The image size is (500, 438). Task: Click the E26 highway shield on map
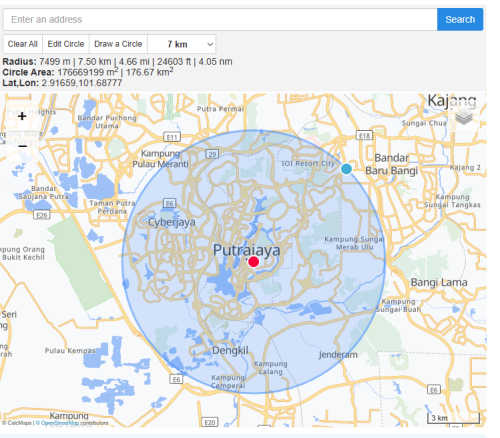click(x=42, y=215)
